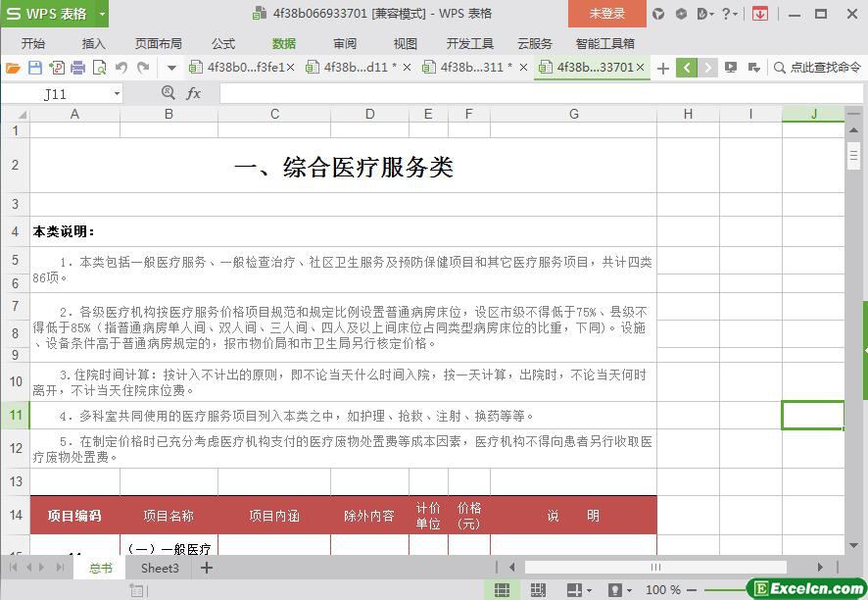Click the 点此查找命令 search command box

tap(817, 68)
